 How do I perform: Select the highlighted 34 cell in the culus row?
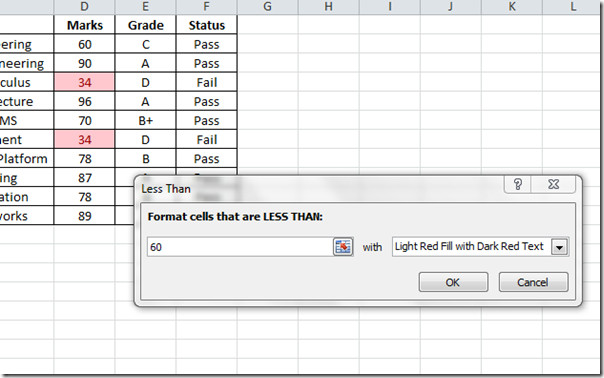(x=84, y=82)
